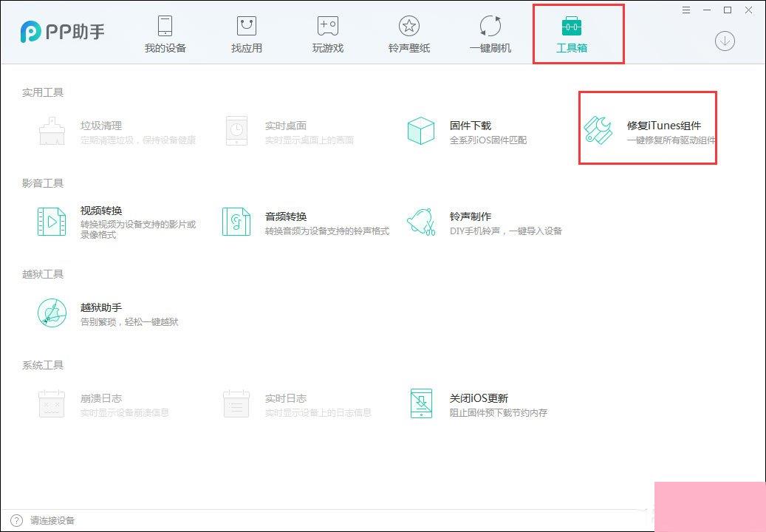Click 请连接设备 status text

tap(52, 520)
